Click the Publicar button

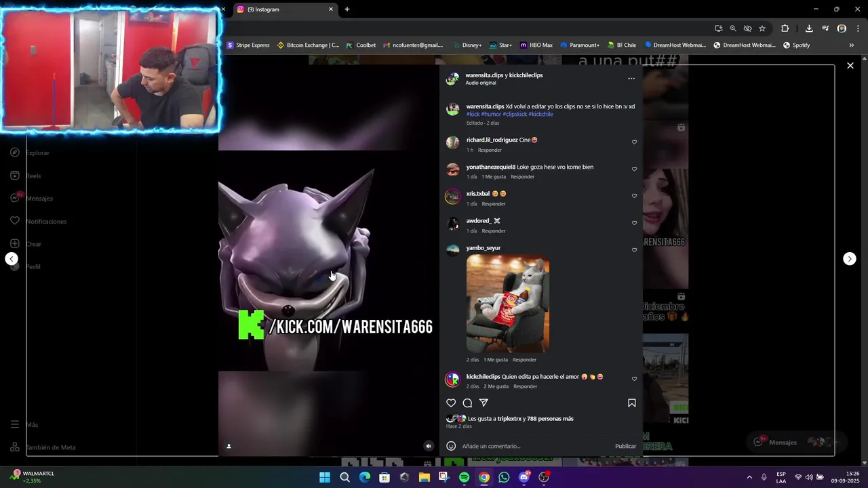[x=625, y=446]
